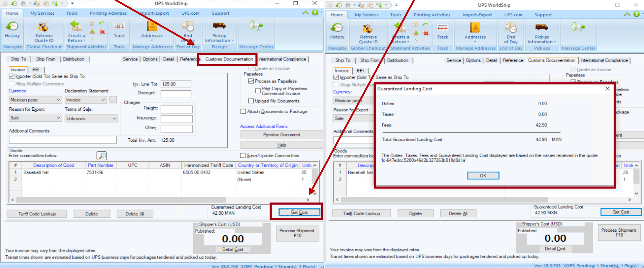Image resolution: width=644 pixels, height=268 pixels.
Task: Click person-edit icon in left quick access toolbar
Action: pos(37,3)
